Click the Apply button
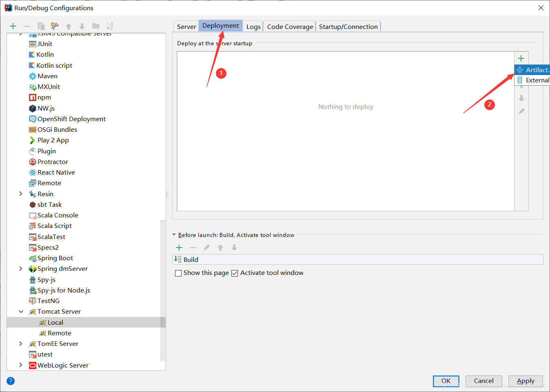This screenshot has width=550, height=392. 526,381
